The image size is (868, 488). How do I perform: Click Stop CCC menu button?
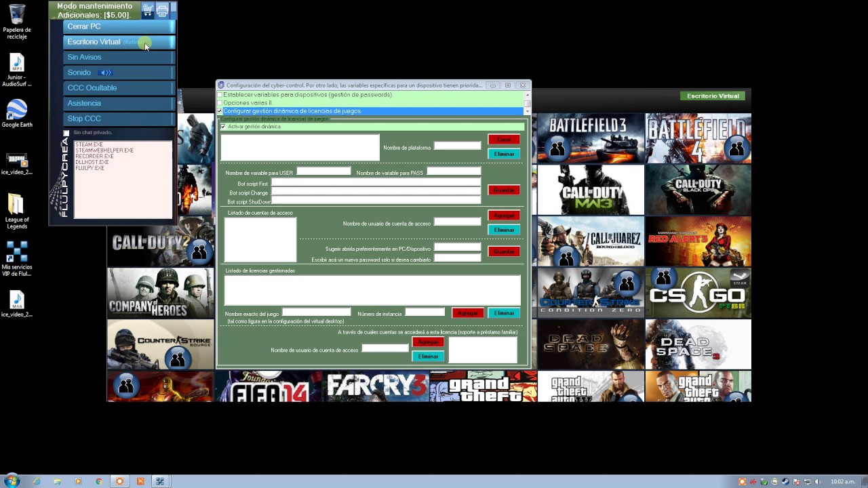pyautogui.click(x=119, y=119)
